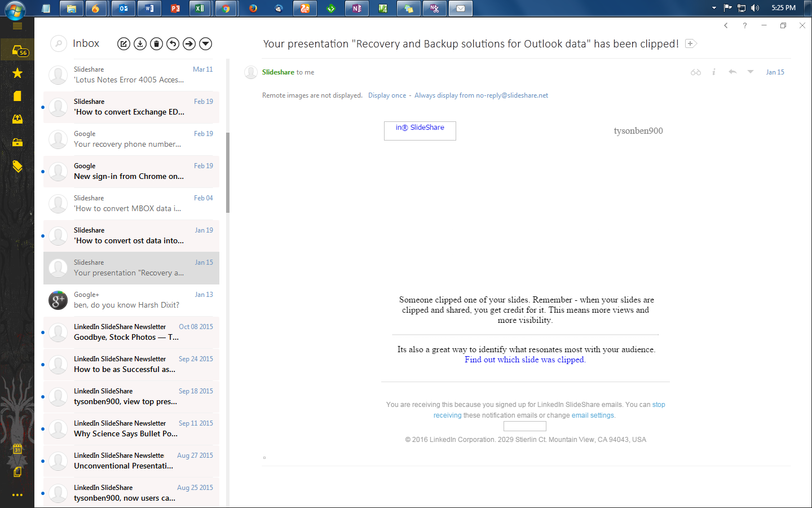Image resolution: width=812 pixels, height=508 pixels.
Task: Show message details with the info icon
Action: click(714, 72)
